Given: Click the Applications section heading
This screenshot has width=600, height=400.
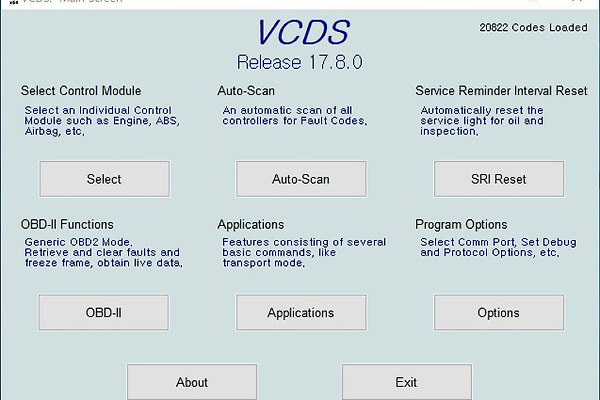Looking at the screenshot, I should 251,224.
